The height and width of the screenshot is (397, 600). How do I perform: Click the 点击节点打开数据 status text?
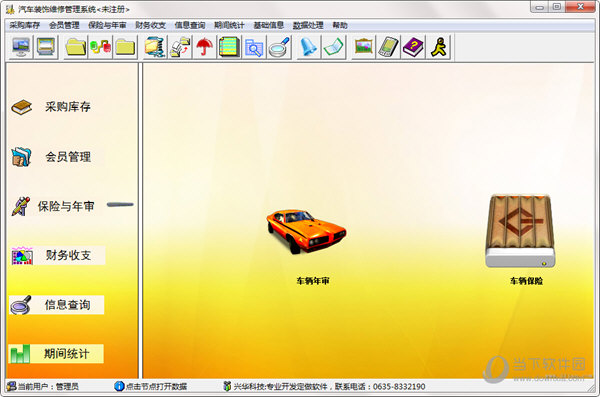coord(156,387)
